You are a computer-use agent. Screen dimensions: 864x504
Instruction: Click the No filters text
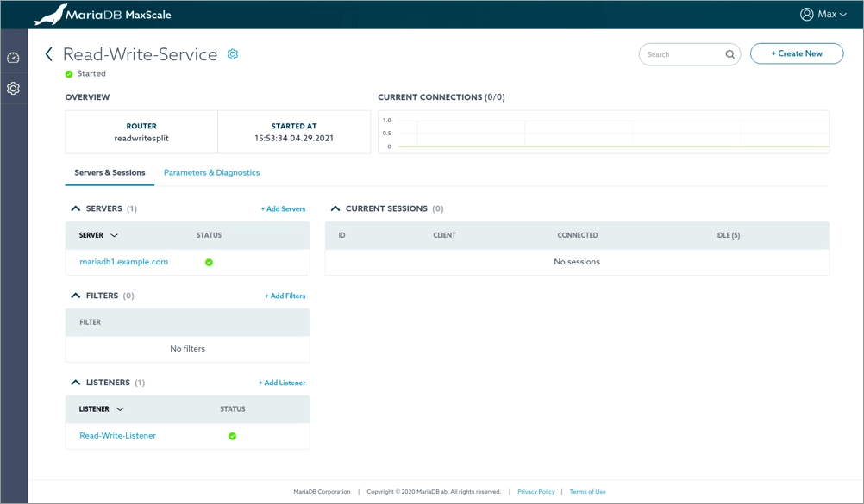coord(187,349)
